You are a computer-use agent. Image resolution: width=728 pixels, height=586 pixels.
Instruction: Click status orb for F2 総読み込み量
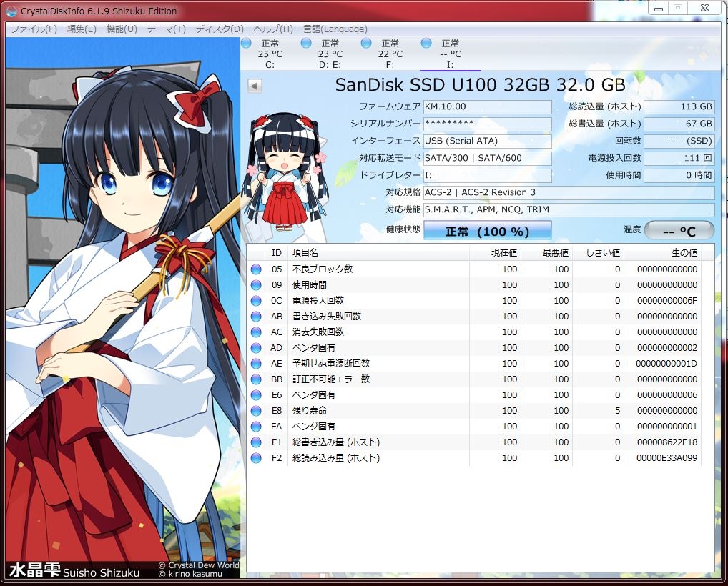(256, 458)
